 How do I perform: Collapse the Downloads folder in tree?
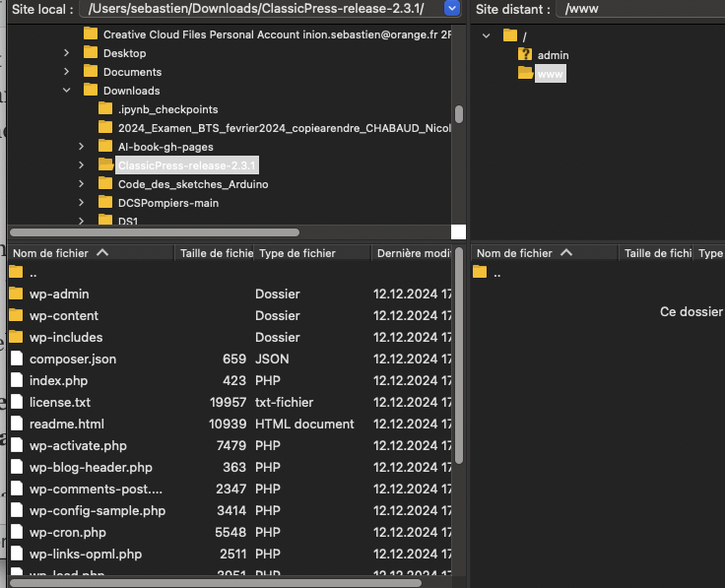pos(66,91)
